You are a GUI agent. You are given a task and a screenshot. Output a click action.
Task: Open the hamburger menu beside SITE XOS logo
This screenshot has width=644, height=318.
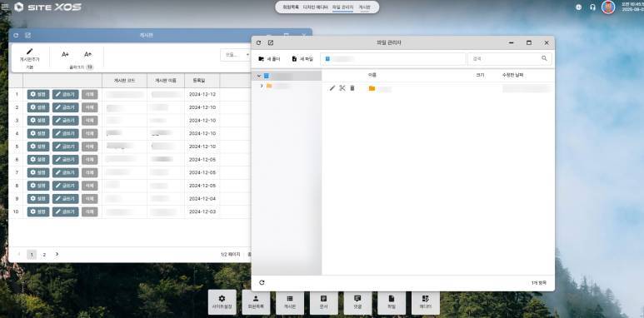[4, 7]
